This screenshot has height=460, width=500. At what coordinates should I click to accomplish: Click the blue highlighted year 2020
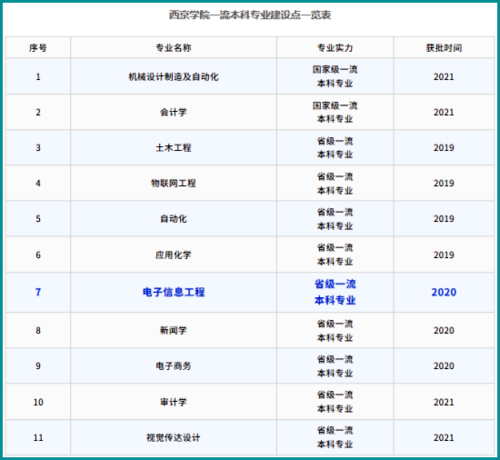coord(444,292)
